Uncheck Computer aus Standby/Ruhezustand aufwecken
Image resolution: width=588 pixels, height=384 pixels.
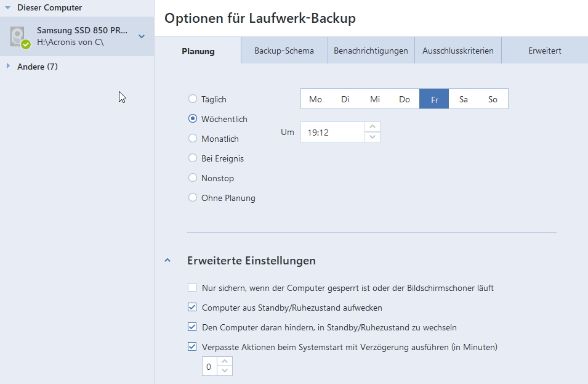193,308
